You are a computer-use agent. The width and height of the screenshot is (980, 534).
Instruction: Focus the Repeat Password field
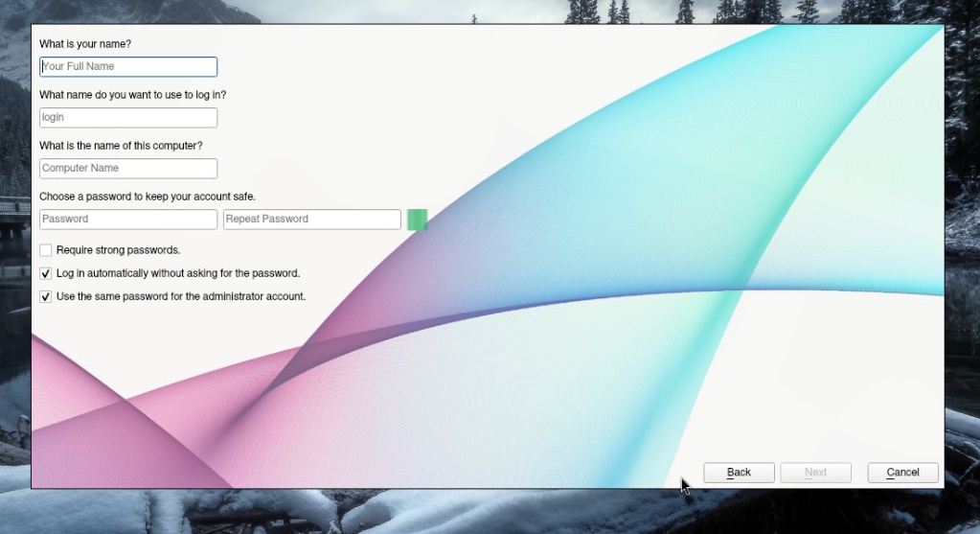(311, 220)
